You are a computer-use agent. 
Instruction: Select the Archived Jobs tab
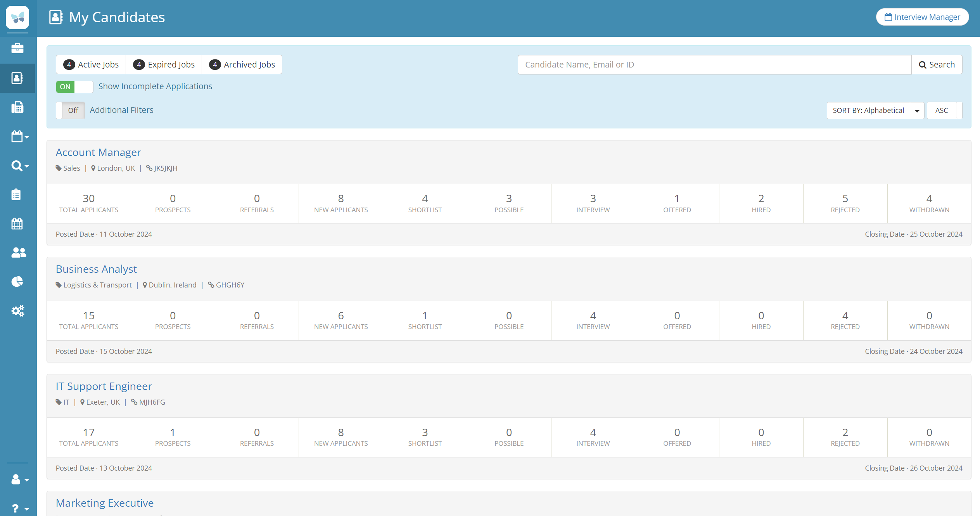pyautogui.click(x=242, y=64)
